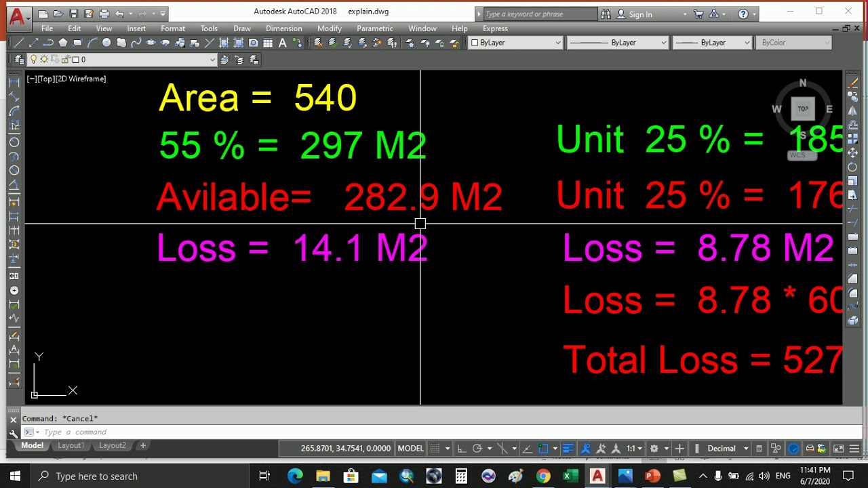
Task: Toggle the drawing grid display
Action: tap(435, 449)
